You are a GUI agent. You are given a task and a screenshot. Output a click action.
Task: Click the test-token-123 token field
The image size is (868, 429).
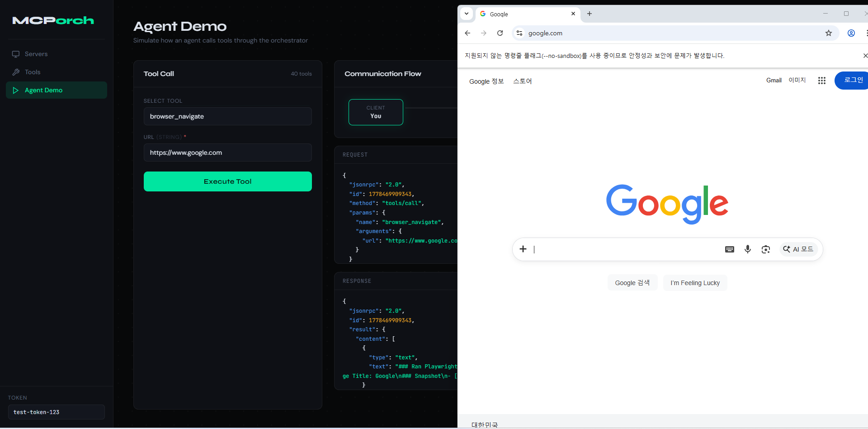pyautogui.click(x=57, y=412)
